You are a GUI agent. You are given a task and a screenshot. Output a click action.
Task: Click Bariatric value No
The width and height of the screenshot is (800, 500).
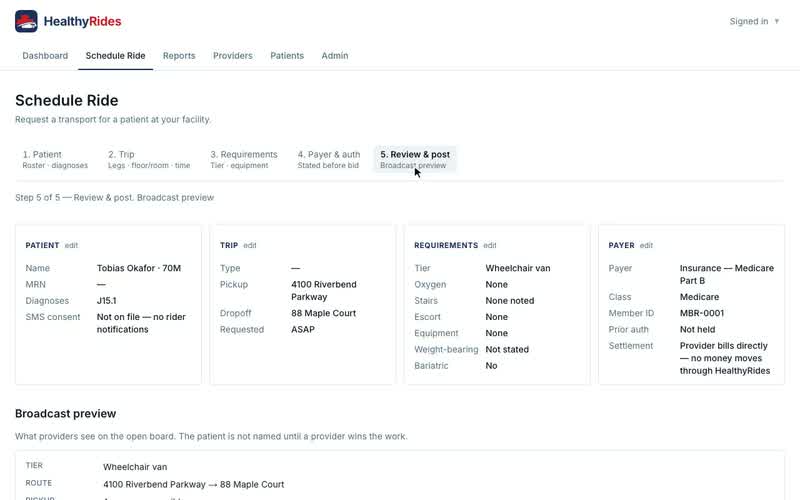[x=491, y=366]
